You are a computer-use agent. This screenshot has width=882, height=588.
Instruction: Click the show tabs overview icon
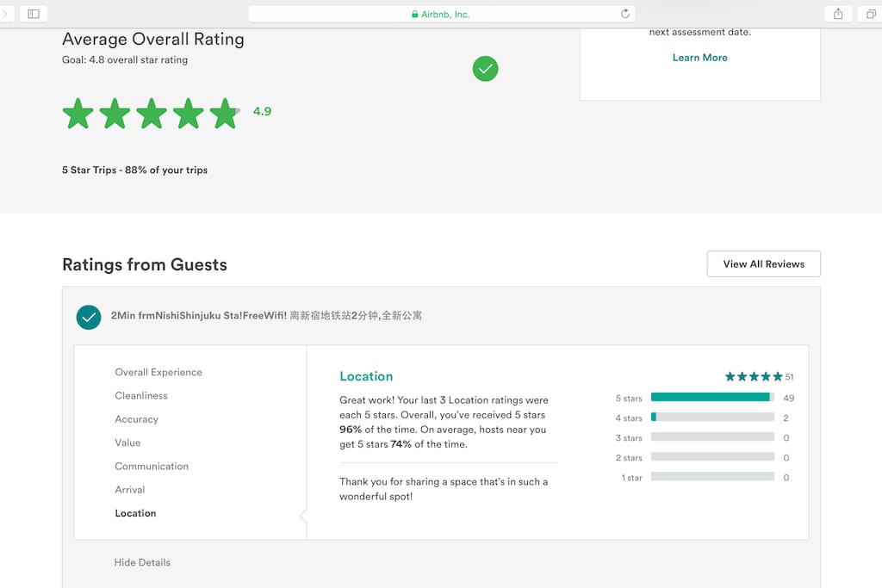(x=871, y=14)
